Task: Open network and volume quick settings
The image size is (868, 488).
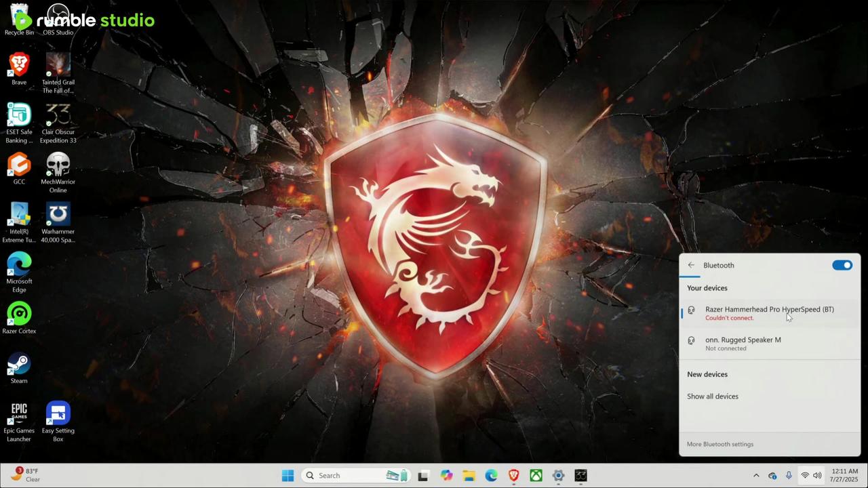Action: coord(811,476)
